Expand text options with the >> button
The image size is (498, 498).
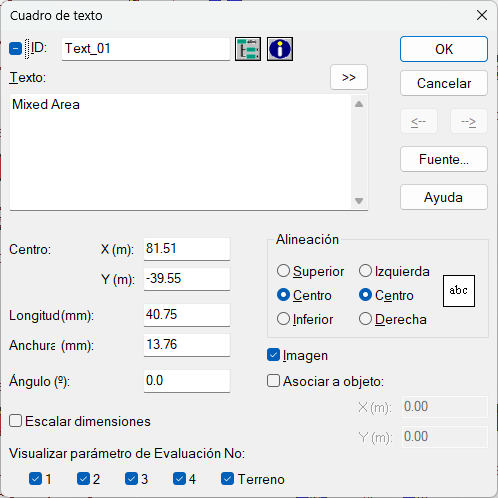(349, 77)
